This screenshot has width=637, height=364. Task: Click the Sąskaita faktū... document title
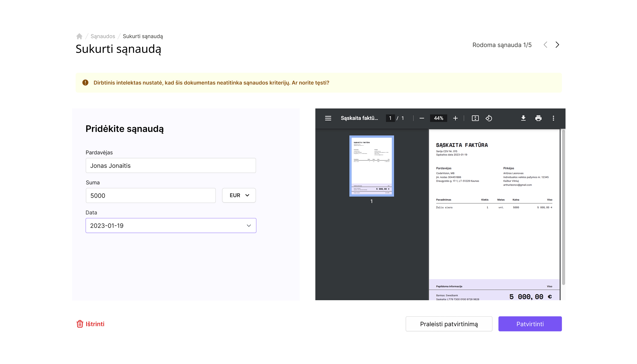(x=359, y=118)
